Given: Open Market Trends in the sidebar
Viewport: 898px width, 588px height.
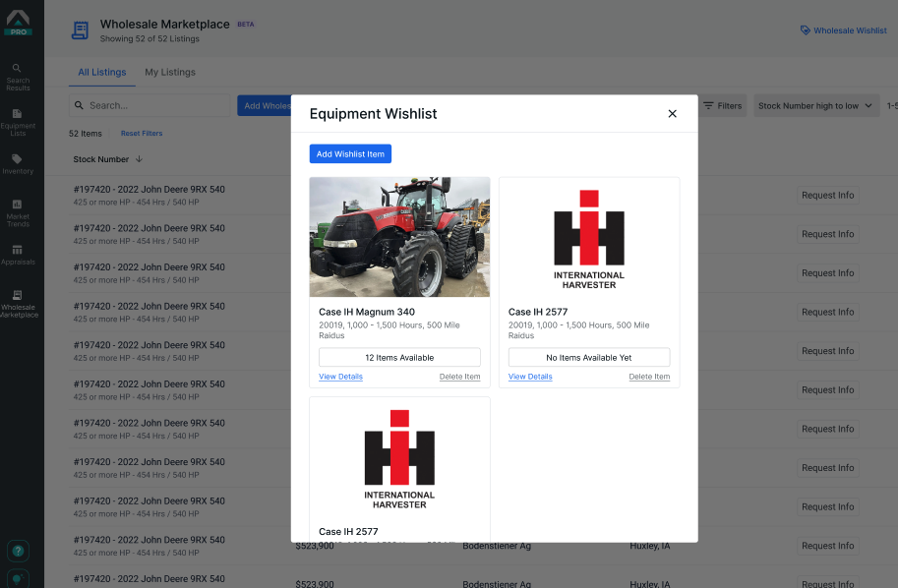Looking at the screenshot, I should pyautogui.click(x=18, y=213).
